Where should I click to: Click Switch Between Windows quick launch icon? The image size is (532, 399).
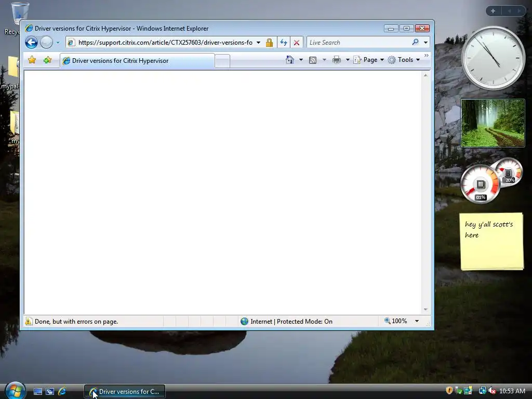coord(50,392)
